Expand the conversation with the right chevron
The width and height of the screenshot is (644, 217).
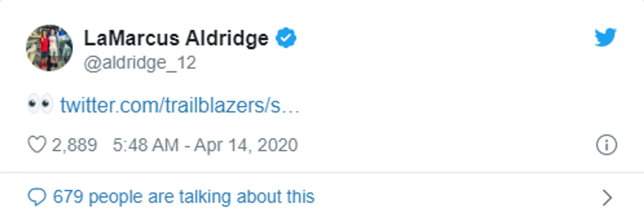(x=607, y=198)
